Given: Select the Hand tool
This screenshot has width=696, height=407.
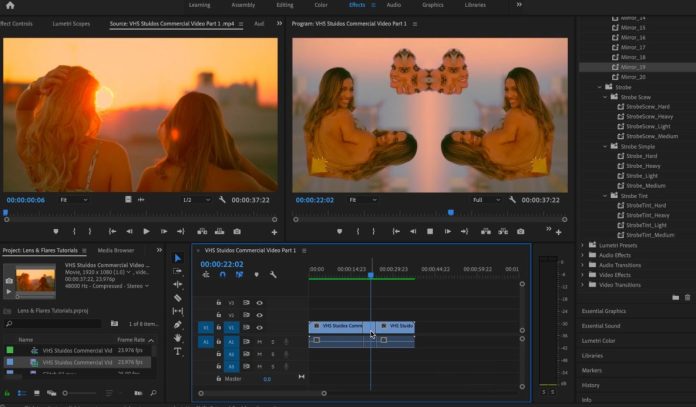Looking at the screenshot, I should click(x=178, y=338).
